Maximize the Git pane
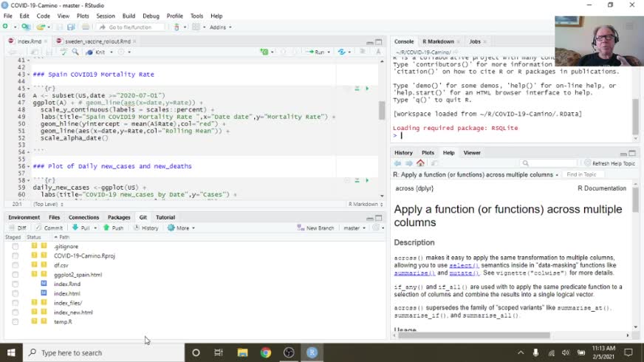Image resolution: width=644 pixels, height=362 pixels. click(379, 218)
